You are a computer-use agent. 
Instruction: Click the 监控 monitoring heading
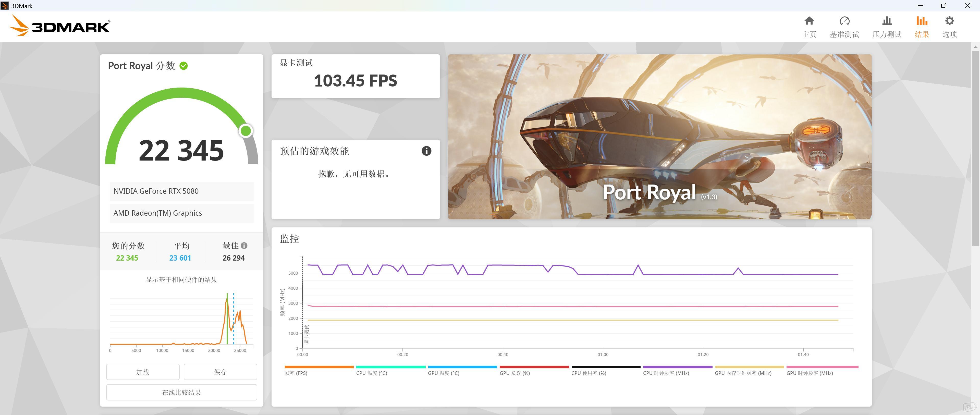(289, 239)
